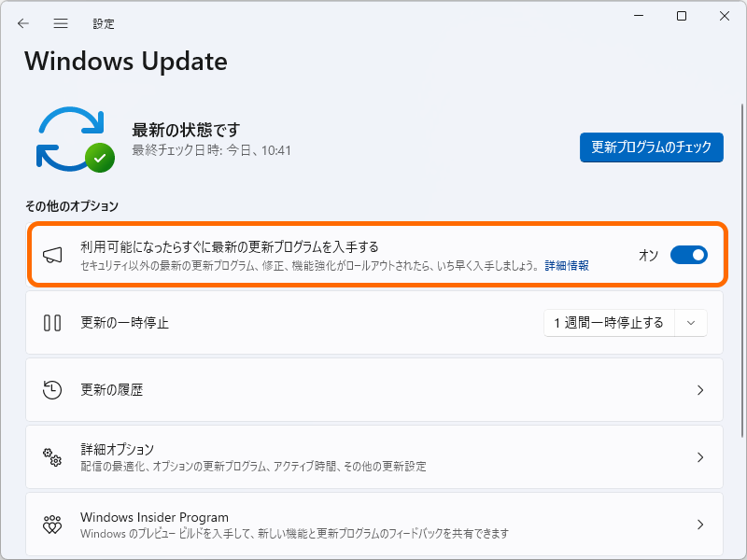Click the heart icon for Windows Insider Program
The image size is (747, 560).
(53, 523)
